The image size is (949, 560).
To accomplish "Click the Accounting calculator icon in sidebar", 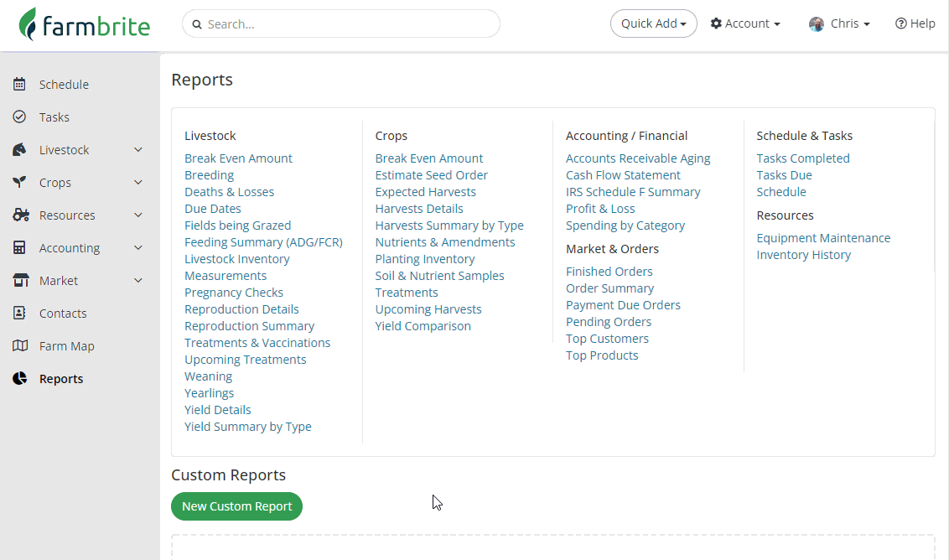I will (x=19, y=247).
